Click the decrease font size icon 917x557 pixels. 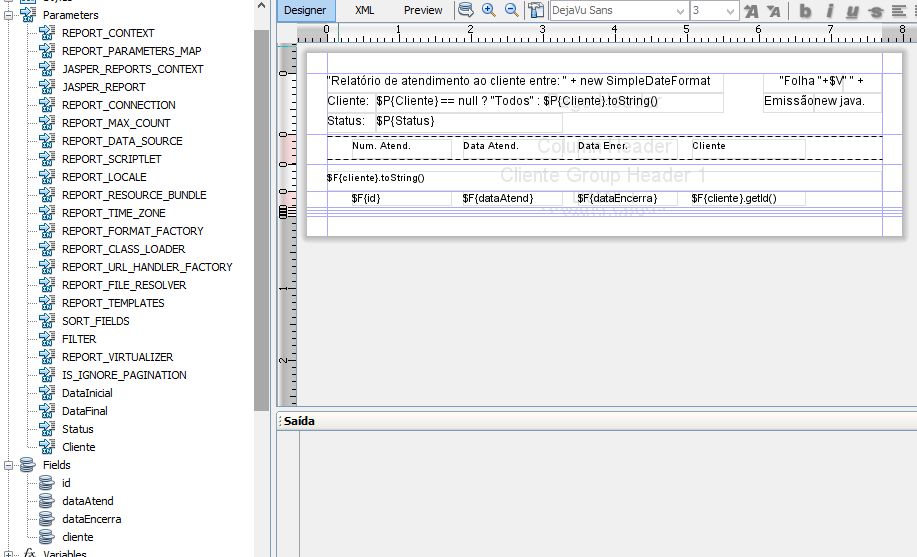click(774, 11)
